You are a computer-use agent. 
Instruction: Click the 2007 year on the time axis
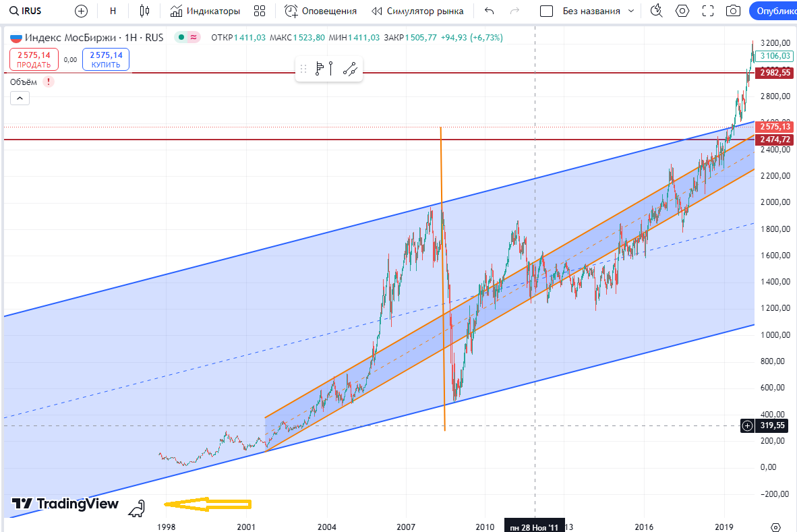[406, 527]
